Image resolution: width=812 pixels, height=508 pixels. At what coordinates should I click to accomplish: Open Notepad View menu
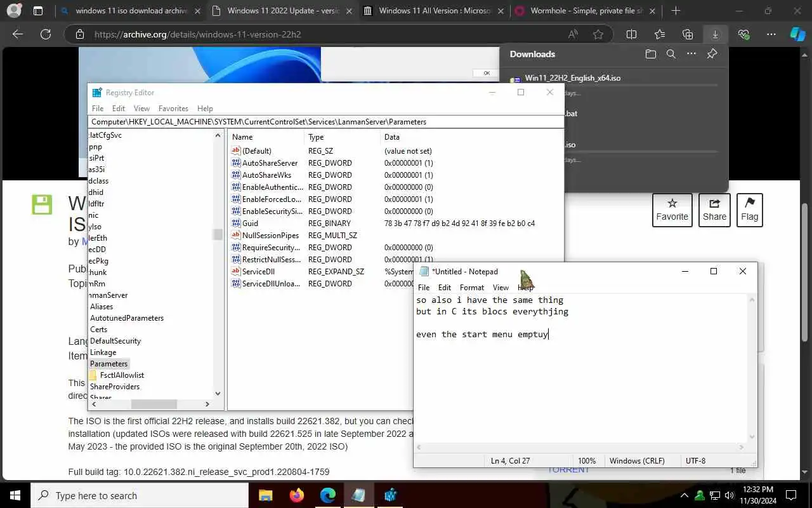[x=501, y=288]
